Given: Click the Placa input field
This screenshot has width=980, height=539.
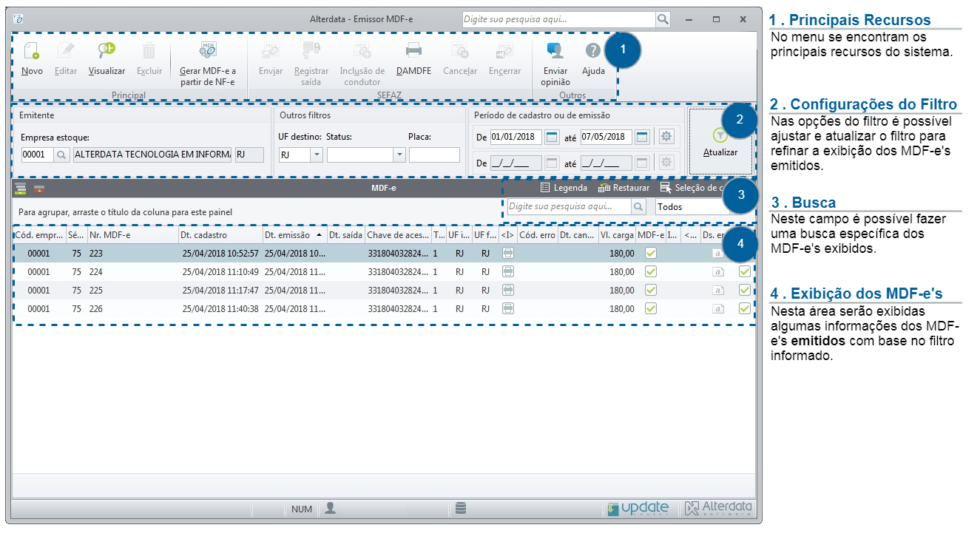Looking at the screenshot, I should 434,155.
